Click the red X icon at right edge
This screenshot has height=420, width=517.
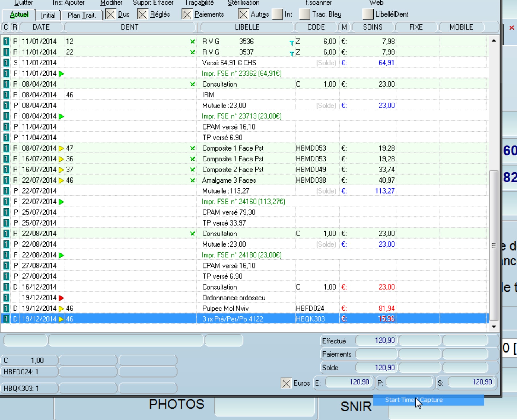(x=512, y=28)
